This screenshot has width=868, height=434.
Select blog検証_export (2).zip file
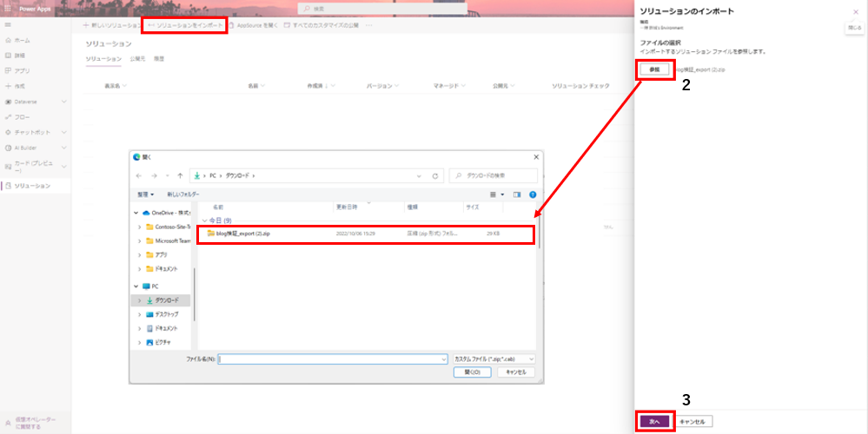[239, 233]
